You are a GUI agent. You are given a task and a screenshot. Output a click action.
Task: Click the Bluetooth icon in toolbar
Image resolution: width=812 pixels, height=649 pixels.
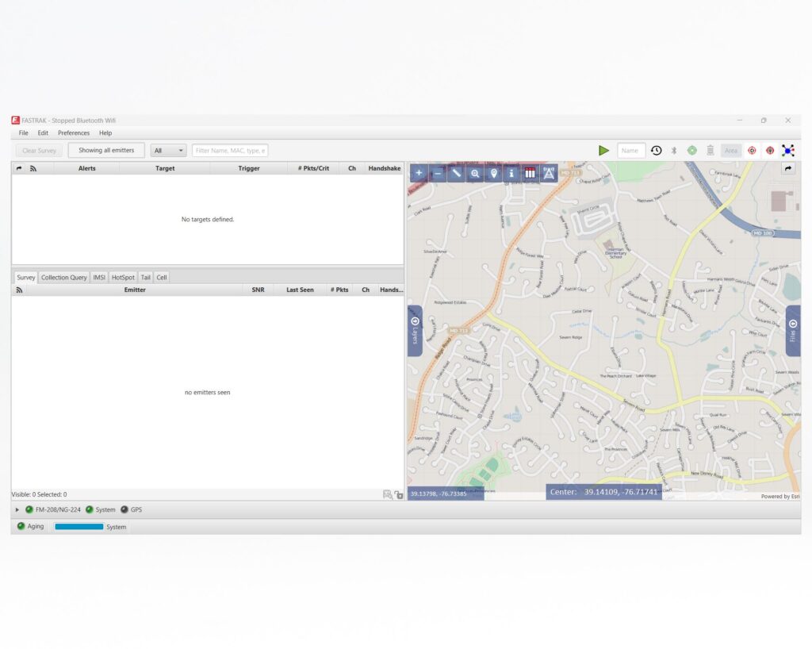coord(674,151)
